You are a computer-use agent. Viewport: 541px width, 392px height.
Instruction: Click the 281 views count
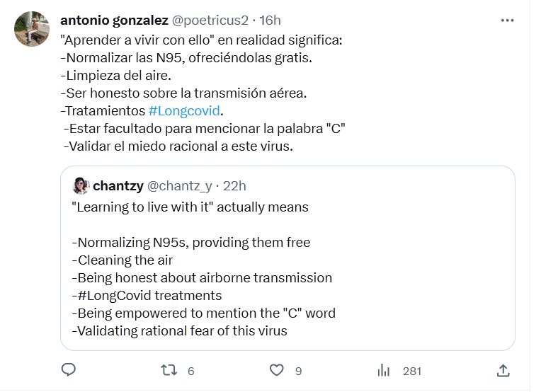click(412, 370)
